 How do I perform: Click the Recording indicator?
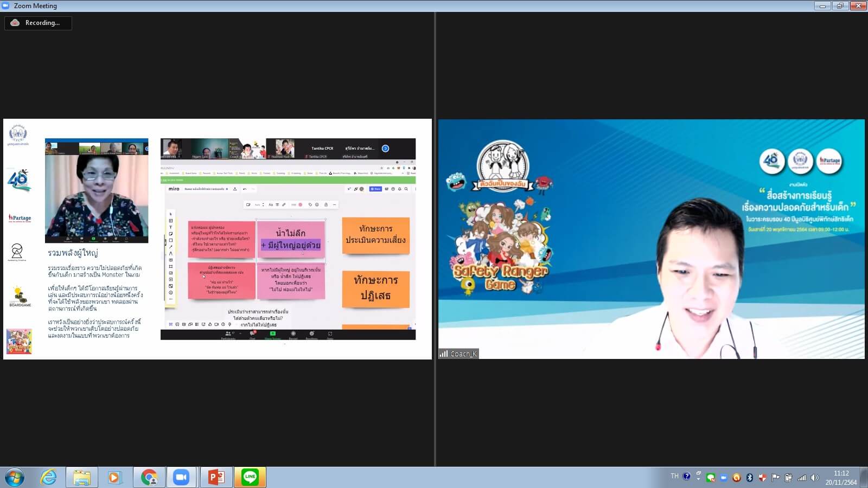[38, 23]
